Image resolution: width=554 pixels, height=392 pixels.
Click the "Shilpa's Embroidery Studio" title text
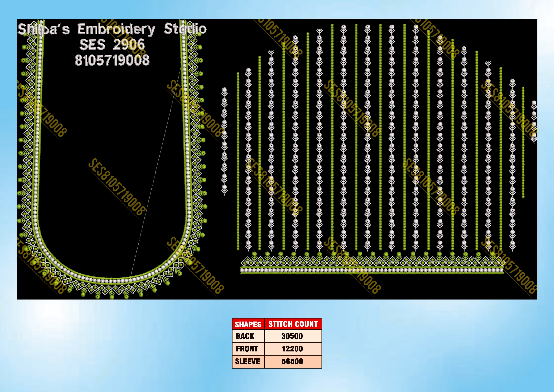coord(112,29)
